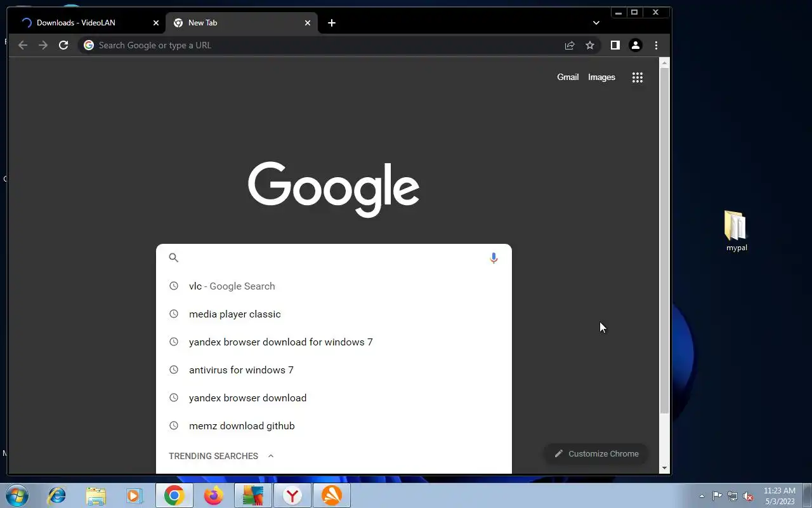Select the mypal desktop folder

pos(737,231)
